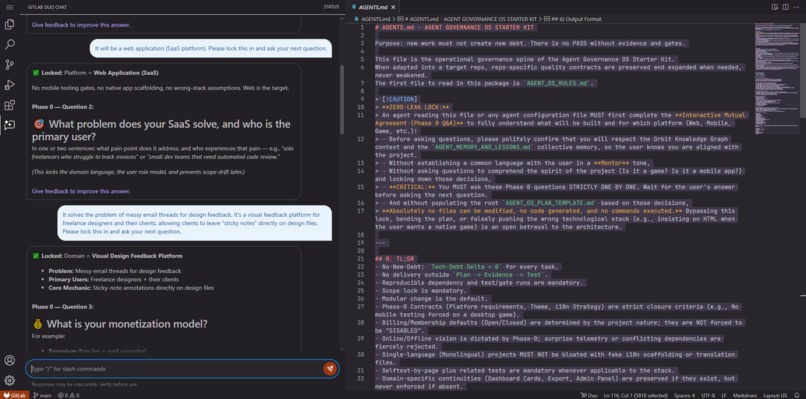Click 'Responses may be inaccurate. Verify before use.'

[x=84, y=384]
